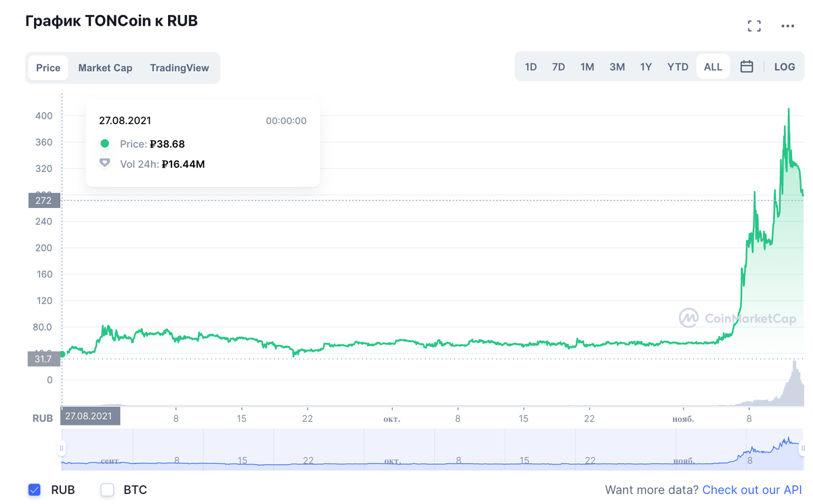Select the 3M time range
This screenshot has height=504, width=813.
pos(617,66)
